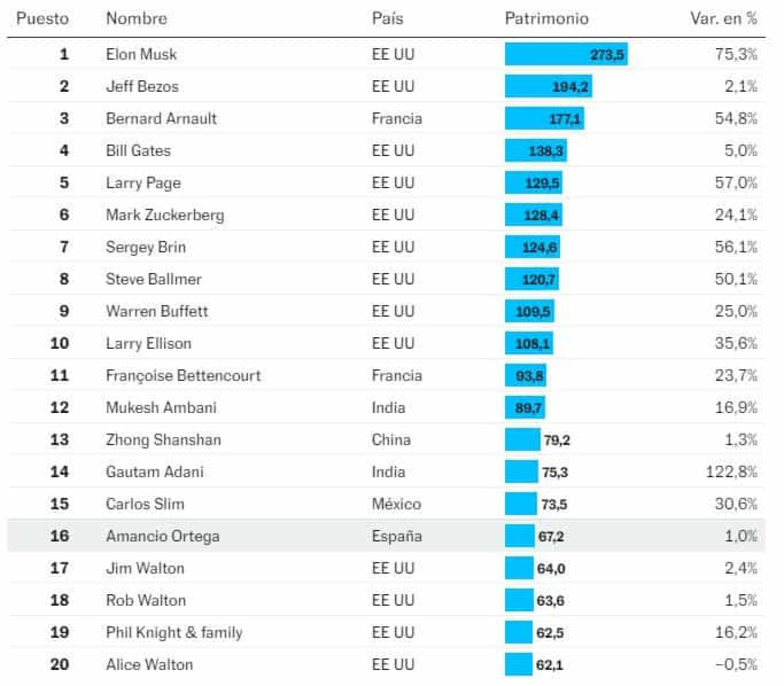
Task: Click the Puesto column header
Action: pos(42,18)
